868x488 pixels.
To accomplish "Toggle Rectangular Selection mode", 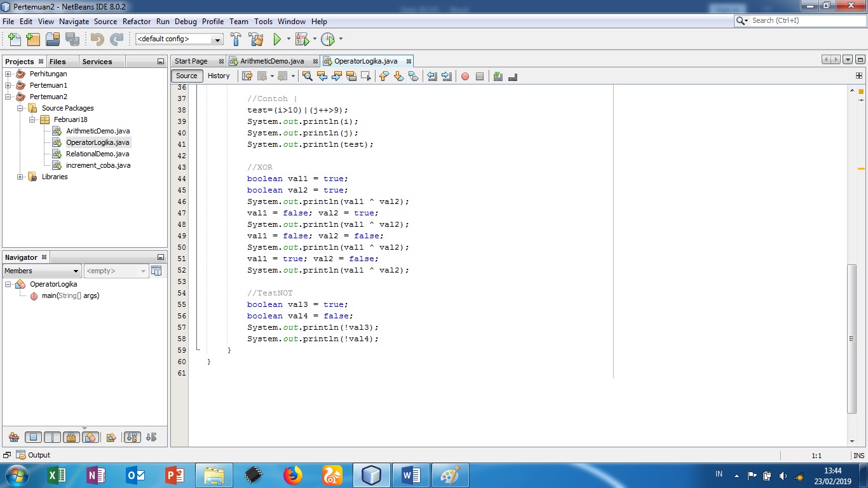I will (366, 76).
